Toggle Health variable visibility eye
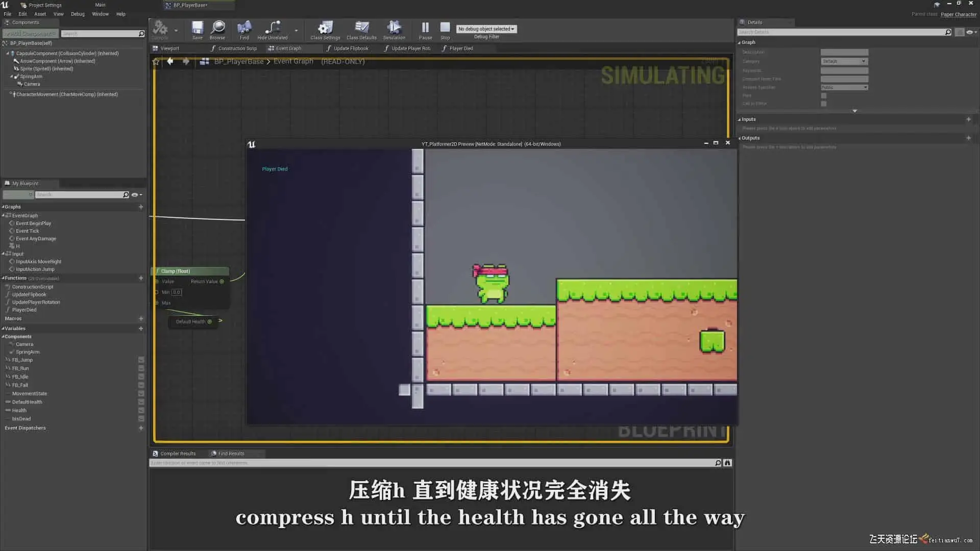The width and height of the screenshot is (980, 551). pos(141,411)
